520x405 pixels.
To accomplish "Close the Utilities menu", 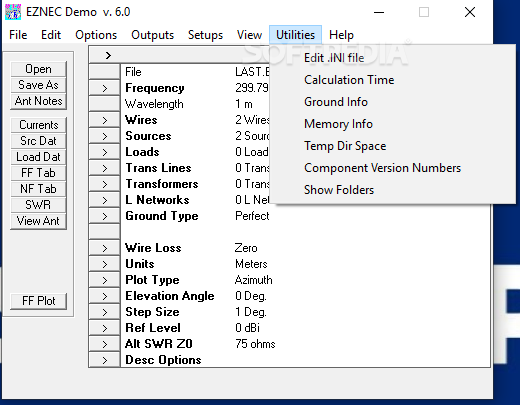I will pyautogui.click(x=295, y=35).
